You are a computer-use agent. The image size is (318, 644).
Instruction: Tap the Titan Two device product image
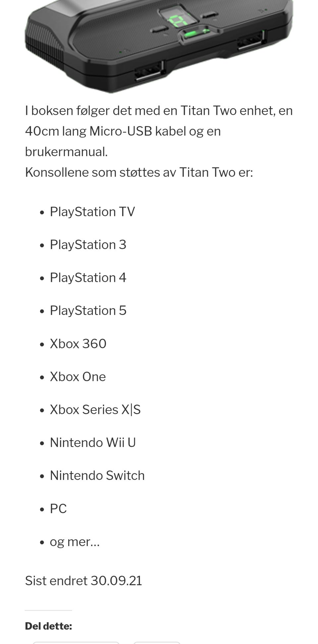coord(159,46)
